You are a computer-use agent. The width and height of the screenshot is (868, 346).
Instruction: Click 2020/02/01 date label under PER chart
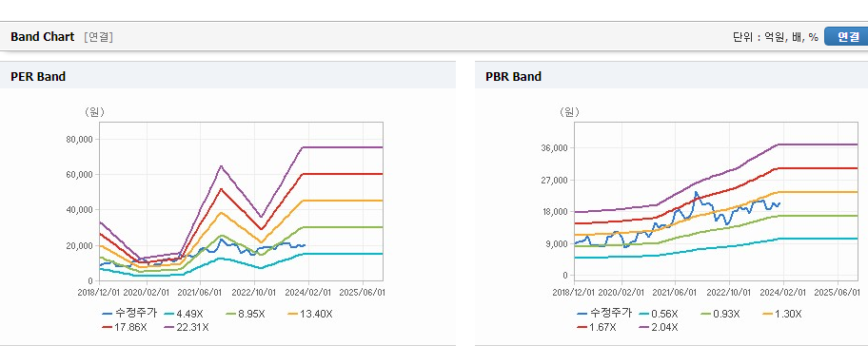pos(146,293)
